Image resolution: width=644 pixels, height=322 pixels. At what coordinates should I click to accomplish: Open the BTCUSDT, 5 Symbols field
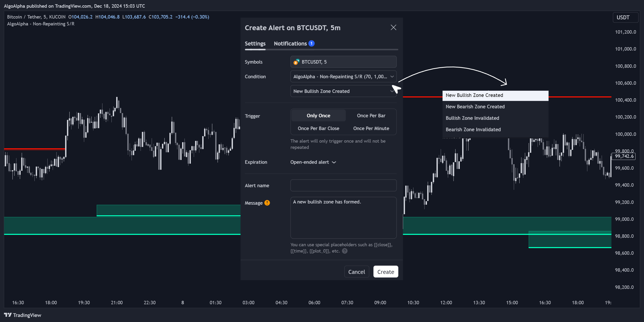tap(343, 62)
